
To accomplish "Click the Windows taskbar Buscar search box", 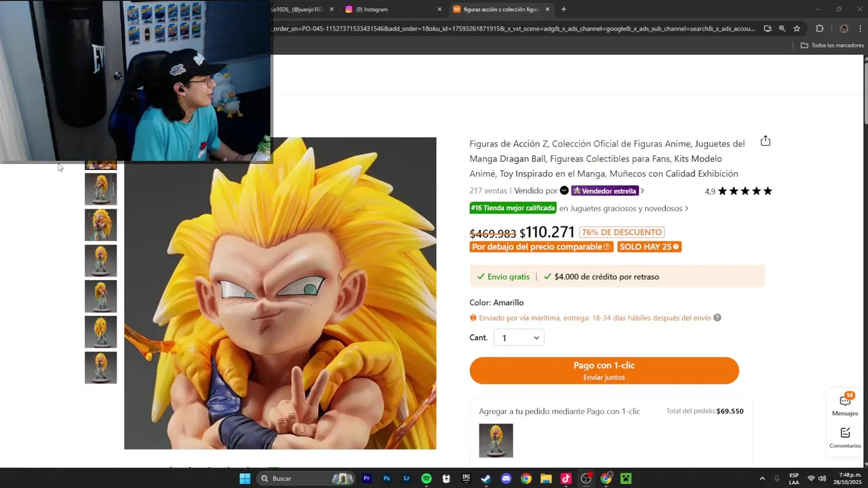I will [307, 479].
